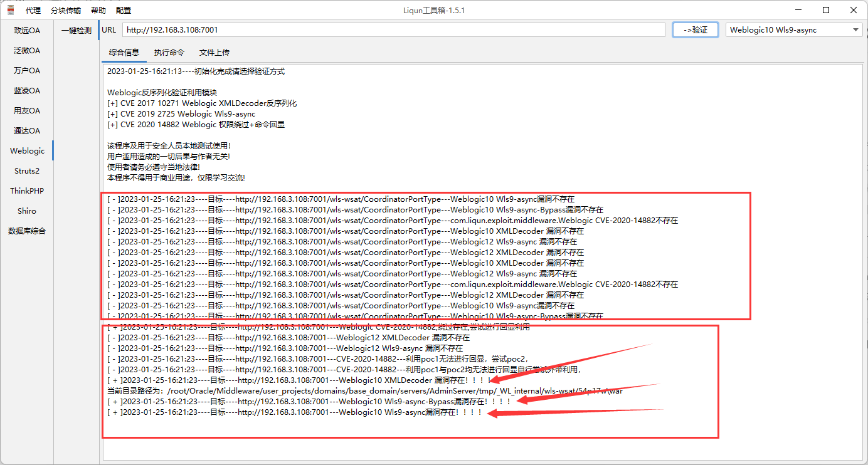868x465 pixels.
Task: Click the CVE 2020 14882 权限绕过 line
Action: (x=196, y=125)
